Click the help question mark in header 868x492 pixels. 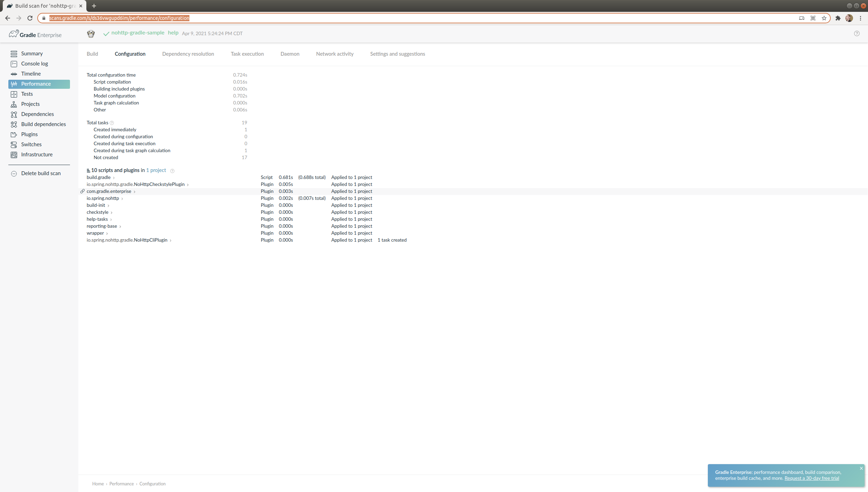tap(857, 33)
